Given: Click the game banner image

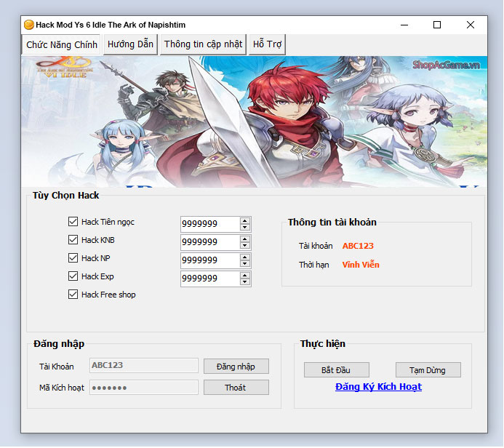Looking at the screenshot, I should (255, 121).
